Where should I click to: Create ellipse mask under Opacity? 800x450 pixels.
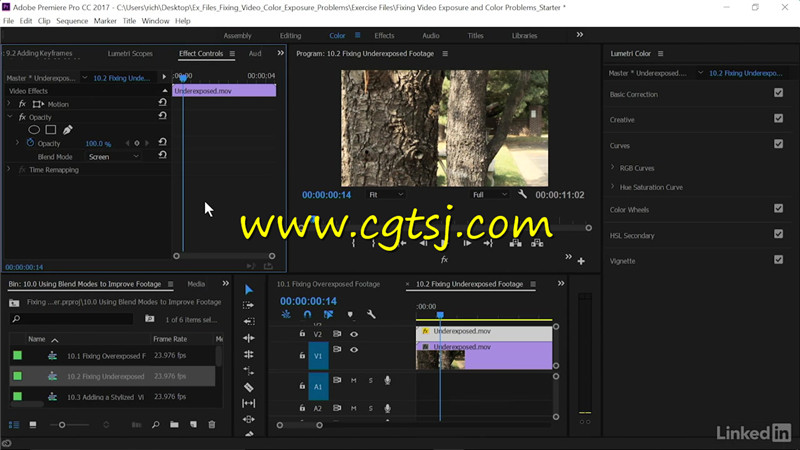[34, 130]
